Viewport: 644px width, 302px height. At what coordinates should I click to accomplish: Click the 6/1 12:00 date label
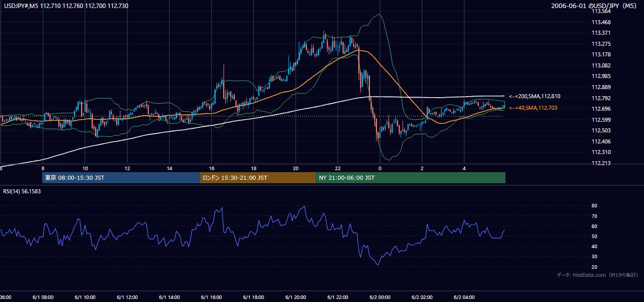click(x=127, y=297)
